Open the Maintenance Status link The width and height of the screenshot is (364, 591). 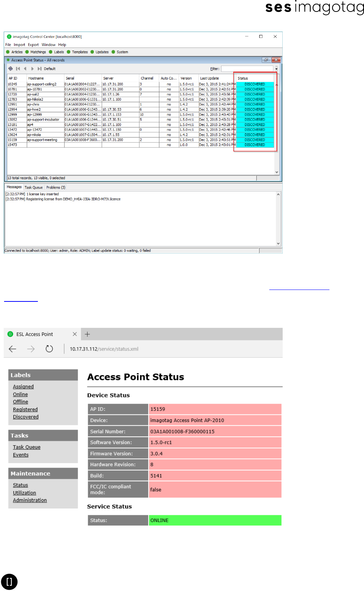(20, 485)
